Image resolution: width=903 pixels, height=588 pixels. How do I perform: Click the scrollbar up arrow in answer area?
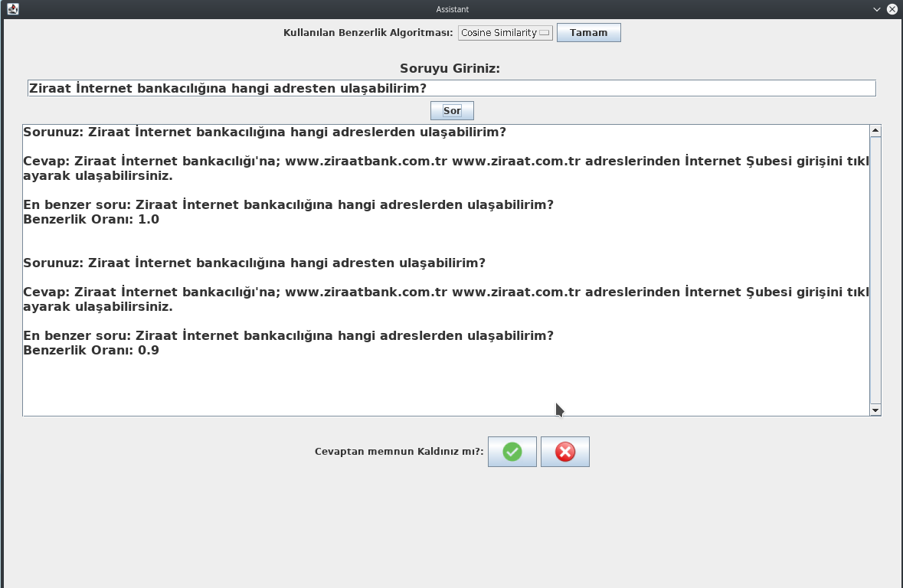point(875,131)
